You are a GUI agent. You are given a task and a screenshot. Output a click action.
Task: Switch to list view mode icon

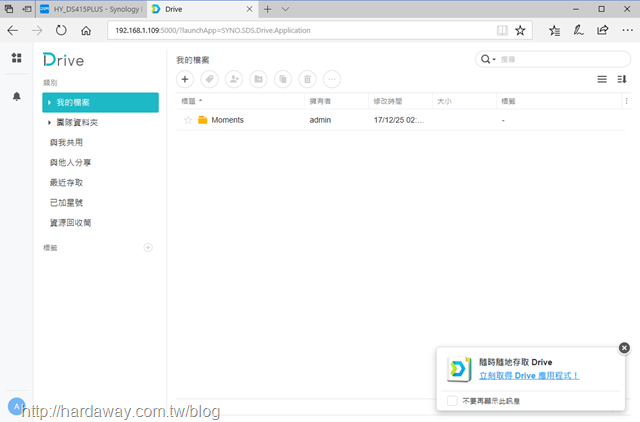[x=602, y=79]
